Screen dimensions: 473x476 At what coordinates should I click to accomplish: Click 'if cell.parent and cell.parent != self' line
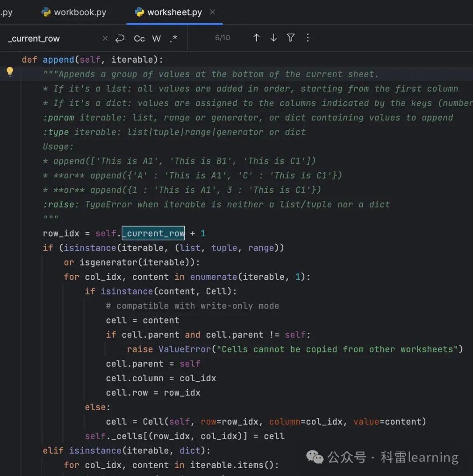(208, 335)
